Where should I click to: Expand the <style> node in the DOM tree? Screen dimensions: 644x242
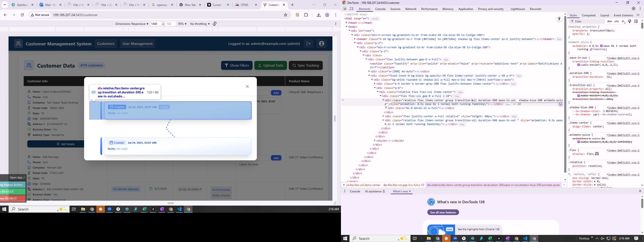[x=375, y=141]
